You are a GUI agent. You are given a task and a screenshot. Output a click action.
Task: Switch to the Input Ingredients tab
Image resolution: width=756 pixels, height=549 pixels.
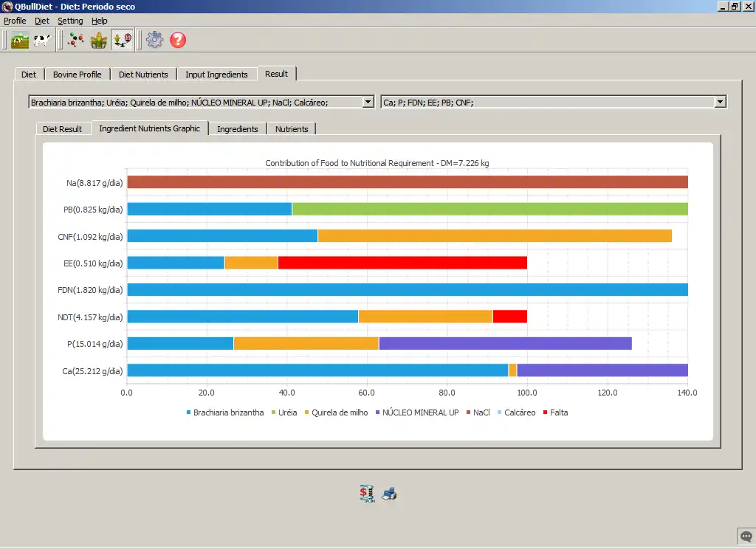(216, 75)
